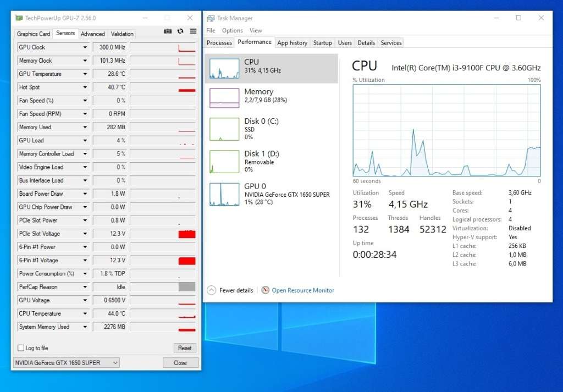Select the CPU mini graph thumbnail

click(x=224, y=69)
